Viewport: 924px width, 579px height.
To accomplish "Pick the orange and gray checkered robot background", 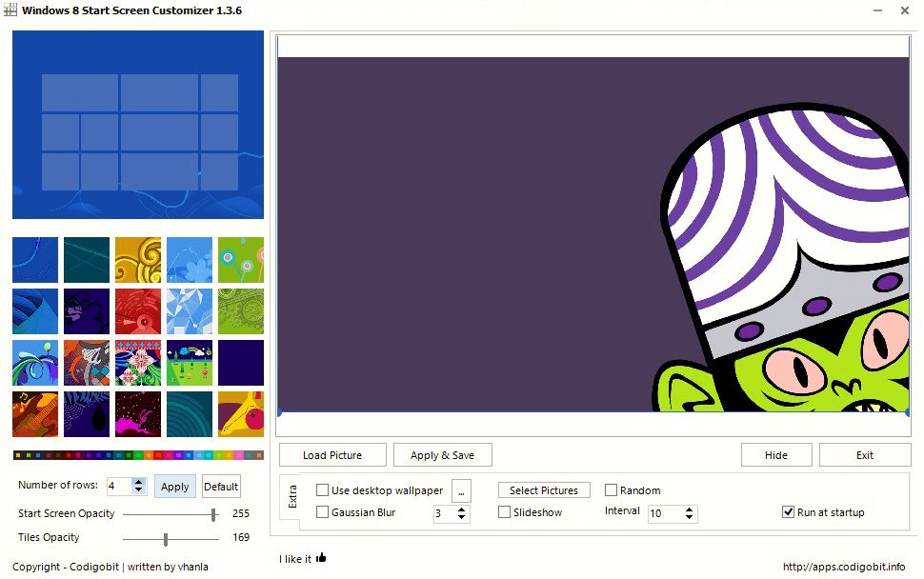I will pos(87,363).
